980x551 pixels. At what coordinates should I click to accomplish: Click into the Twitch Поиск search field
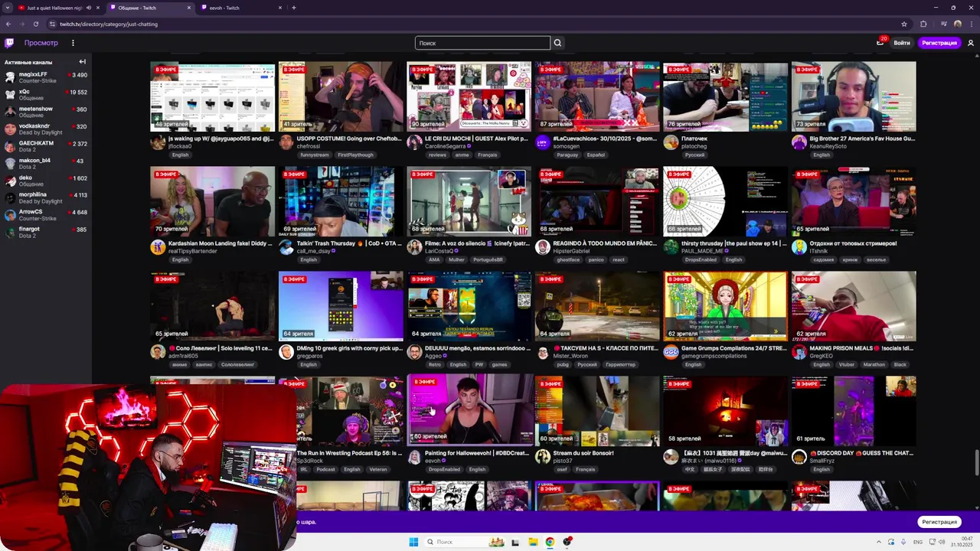[482, 43]
